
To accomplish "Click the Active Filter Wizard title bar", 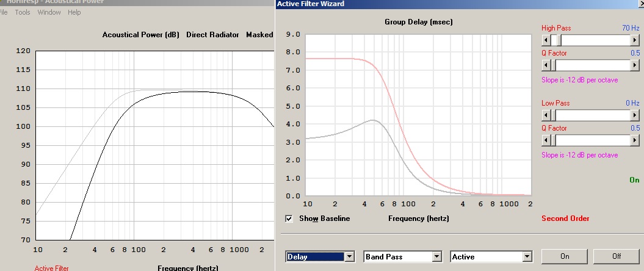I will click(460, 4).
